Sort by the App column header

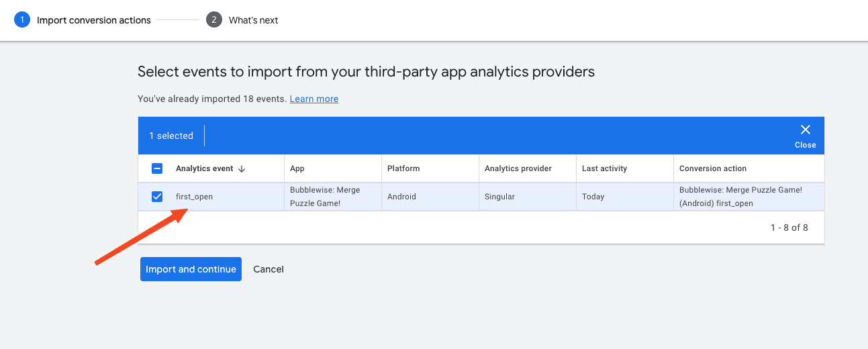click(x=297, y=169)
